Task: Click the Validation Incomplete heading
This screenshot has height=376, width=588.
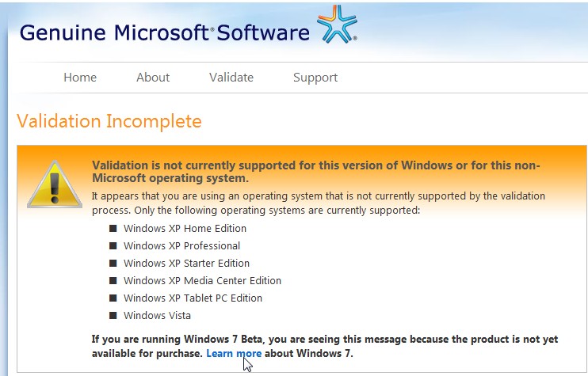Action: pyautogui.click(x=109, y=121)
